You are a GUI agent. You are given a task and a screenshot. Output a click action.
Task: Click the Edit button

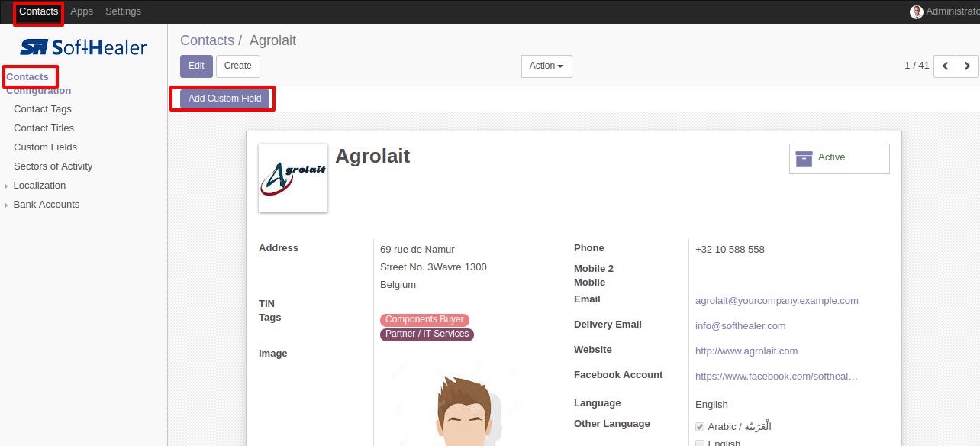point(196,66)
